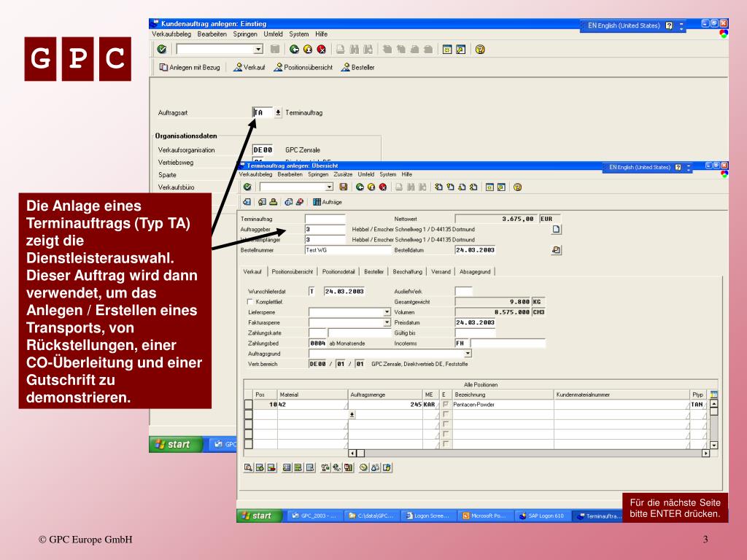Click red Cancel icon in Terminauftrag window
The width and height of the screenshot is (747, 560).
pos(382,187)
